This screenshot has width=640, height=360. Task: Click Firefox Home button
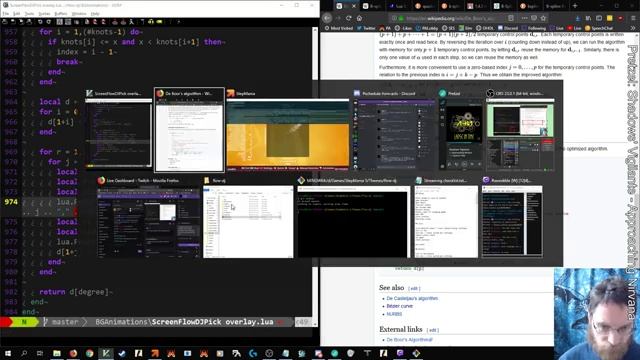click(359, 18)
